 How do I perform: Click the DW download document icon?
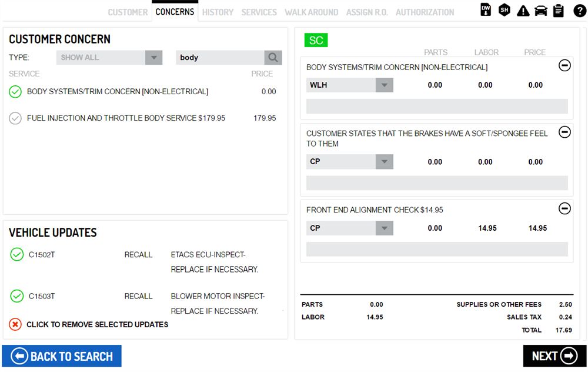(x=486, y=10)
